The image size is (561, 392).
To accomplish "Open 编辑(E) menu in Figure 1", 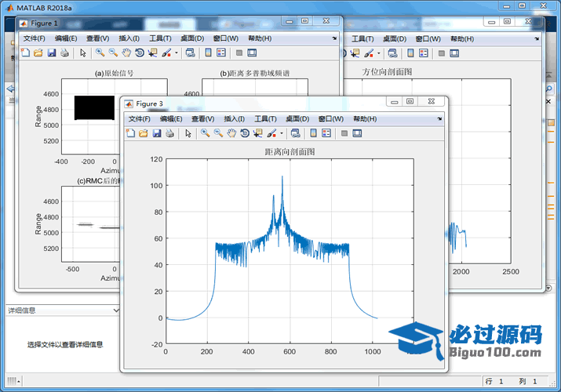I will pos(66,38).
